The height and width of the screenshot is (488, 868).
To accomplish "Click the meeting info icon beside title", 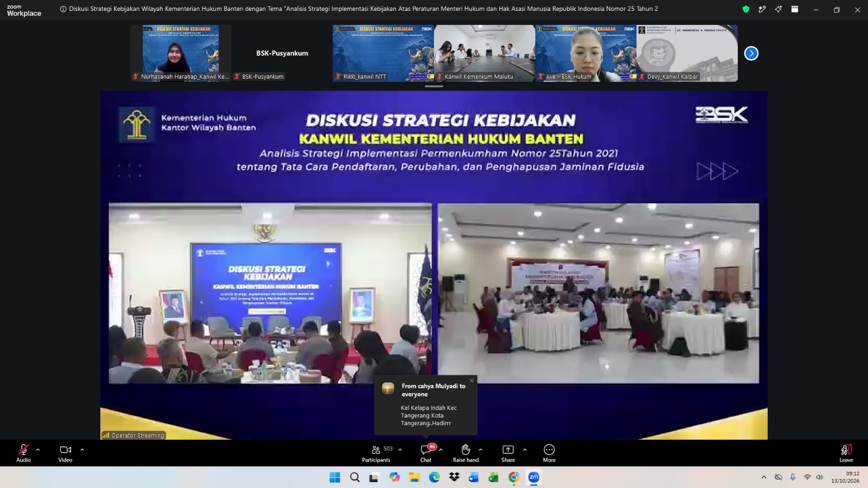I will click(63, 9).
